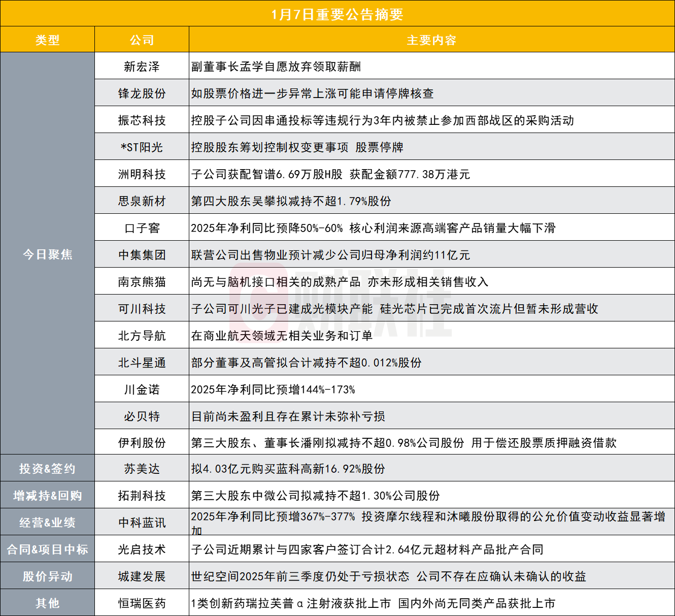Open the *ST阳光 company entry

coord(141,147)
